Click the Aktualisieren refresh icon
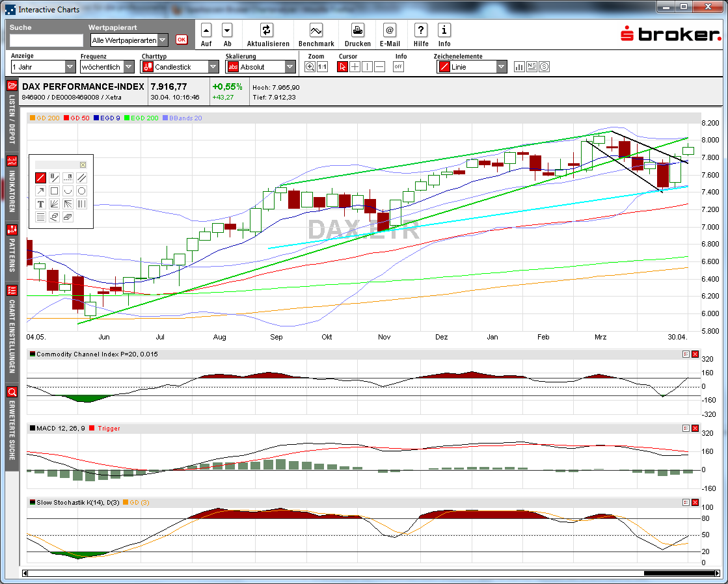 point(268,31)
